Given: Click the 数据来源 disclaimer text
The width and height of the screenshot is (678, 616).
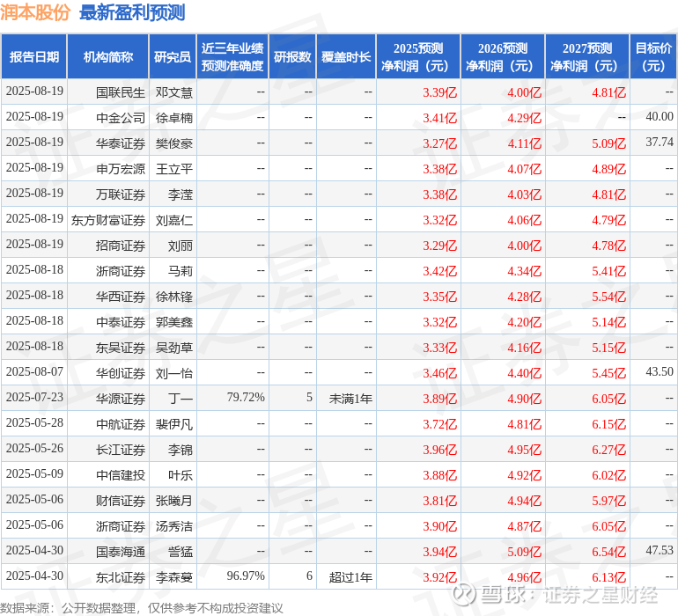Looking at the screenshot, I should pyautogui.click(x=142, y=608).
